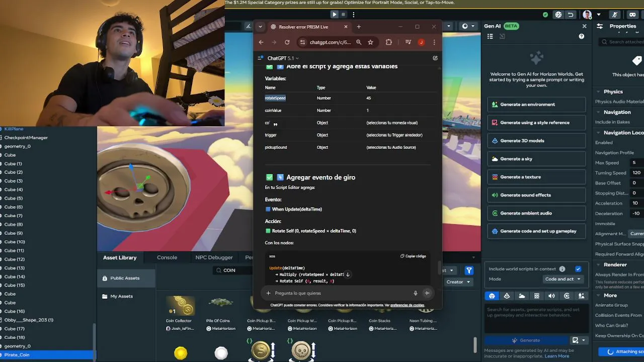Image resolution: width=644 pixels, height=362 pixels.
Task: Click the undo arrow in top toolbar
Action: click(x=571, y=15)
